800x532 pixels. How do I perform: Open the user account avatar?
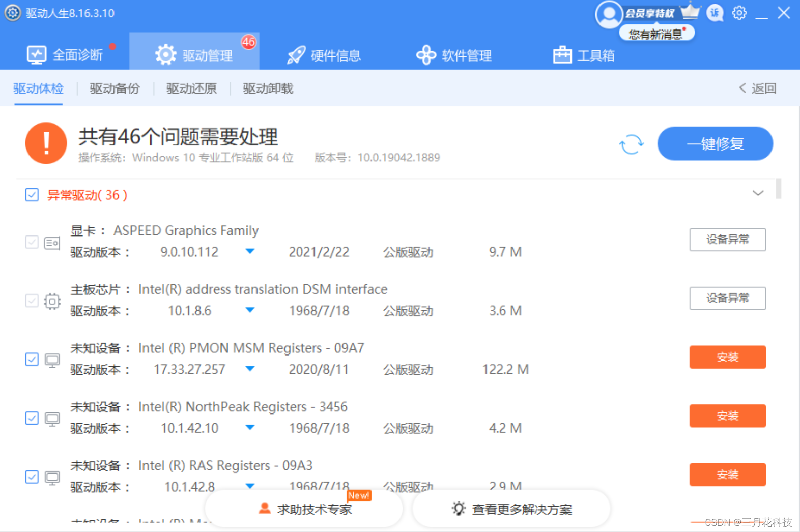pyautogui.click(x=609, y=14)
